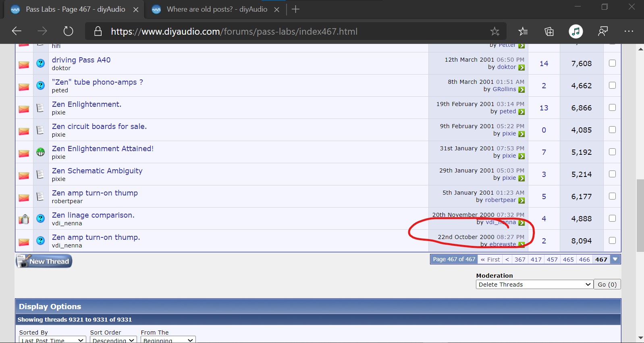The height and width of the screenshot is (343, 644).
Task: Open the Delete Threads moderation dropdown
Action: point(534,285)
